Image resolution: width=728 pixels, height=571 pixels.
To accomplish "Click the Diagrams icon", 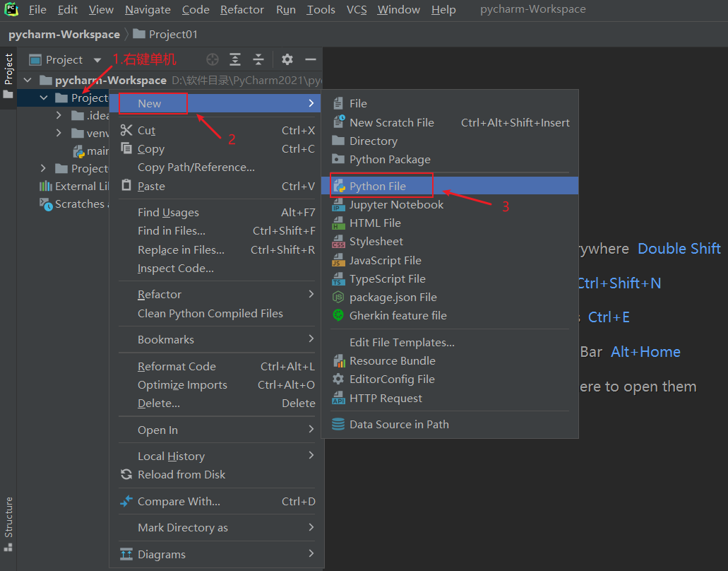I will pos(126,554).
